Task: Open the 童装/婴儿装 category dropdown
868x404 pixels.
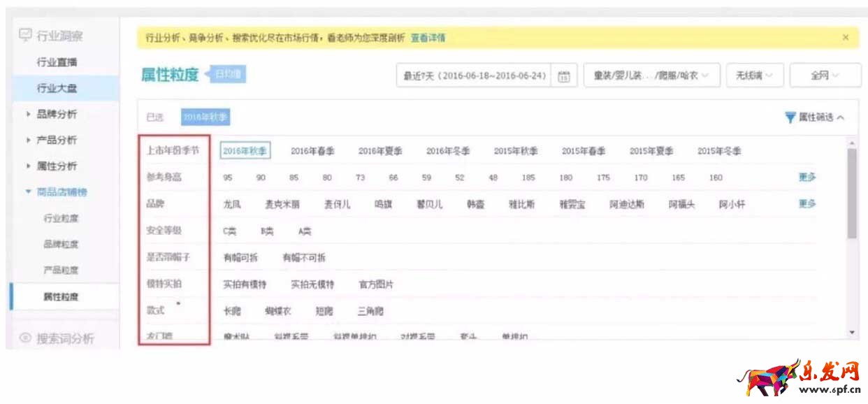Action: tap(651, 75)
